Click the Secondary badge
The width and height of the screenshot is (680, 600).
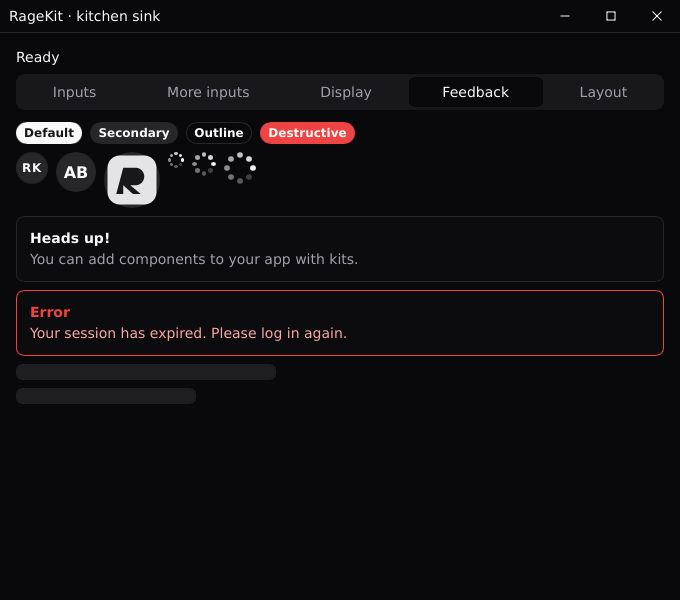pos(134,133)
